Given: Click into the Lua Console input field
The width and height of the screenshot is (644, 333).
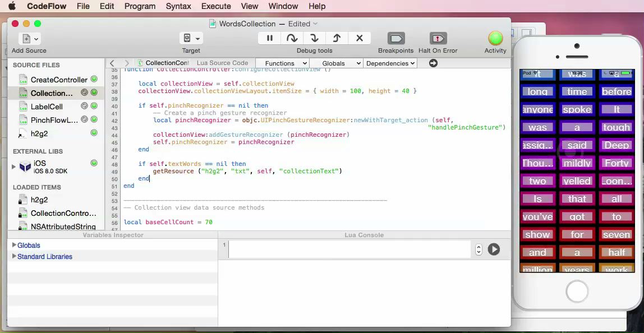Looking at the screenshot, I should tap(349, 249).
